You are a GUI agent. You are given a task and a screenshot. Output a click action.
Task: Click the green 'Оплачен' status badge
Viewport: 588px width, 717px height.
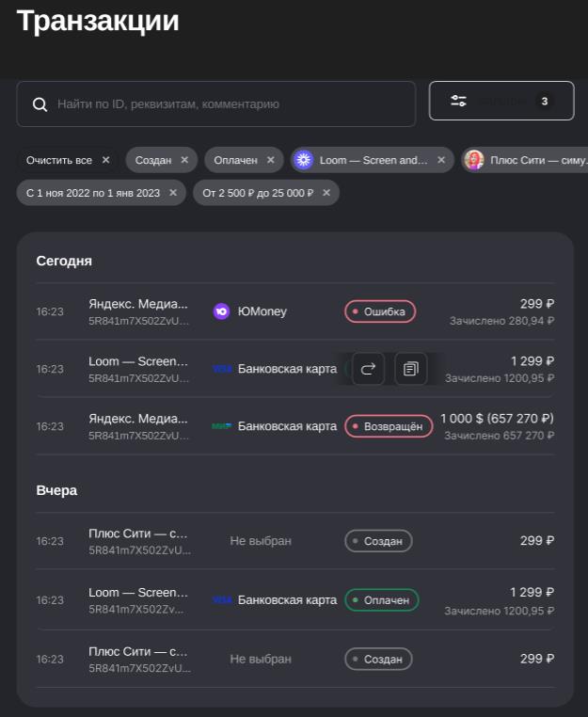click(382, 599)
